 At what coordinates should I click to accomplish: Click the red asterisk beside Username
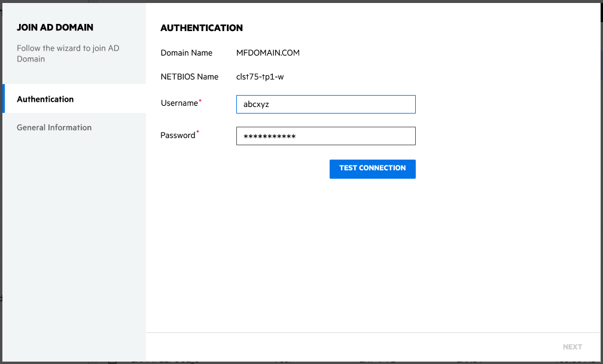(x=200, y=102)
